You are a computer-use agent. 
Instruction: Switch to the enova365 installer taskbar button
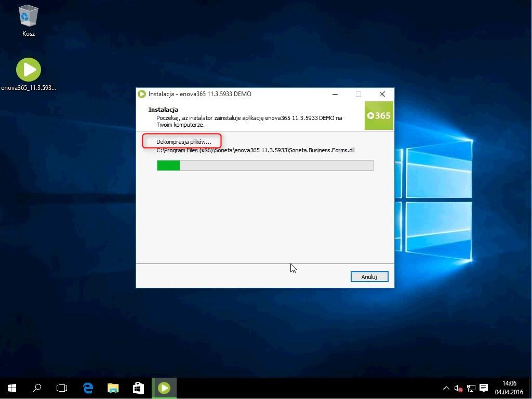point(164,388)
